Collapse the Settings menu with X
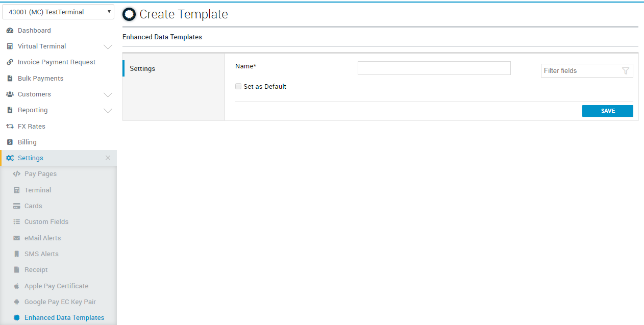Screen dimensions: 644x325 pos(108,158)
